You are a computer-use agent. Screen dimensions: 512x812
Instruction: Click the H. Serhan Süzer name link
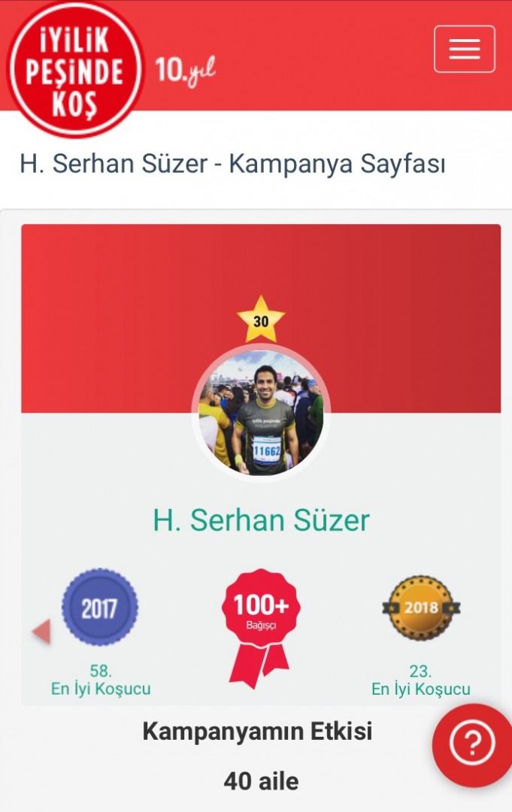coord(261,520)
